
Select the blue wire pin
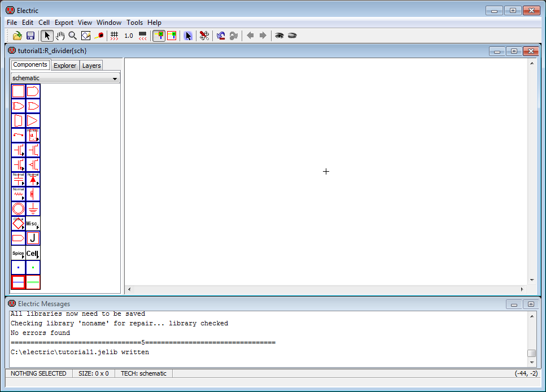click(x=19, y=268)
